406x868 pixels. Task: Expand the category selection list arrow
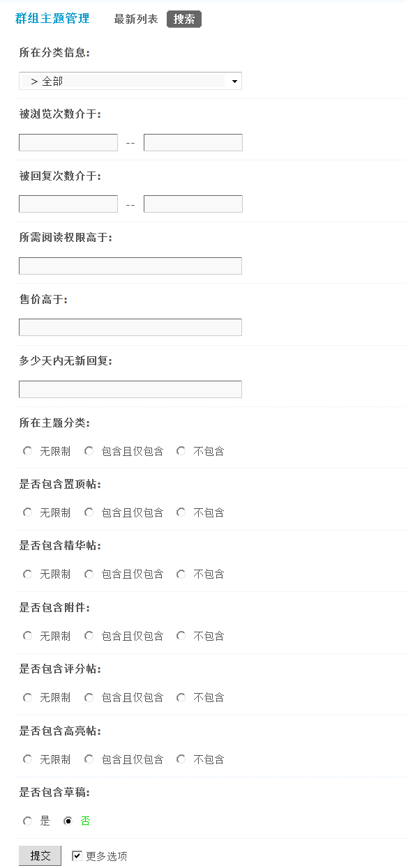click(234, 81)
